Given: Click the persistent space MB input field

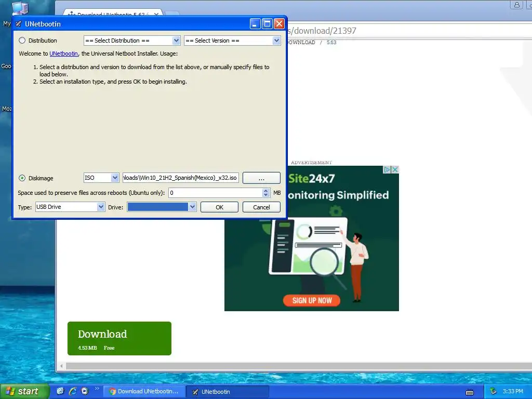Looking at the screenshot, I should click(216, 193).
